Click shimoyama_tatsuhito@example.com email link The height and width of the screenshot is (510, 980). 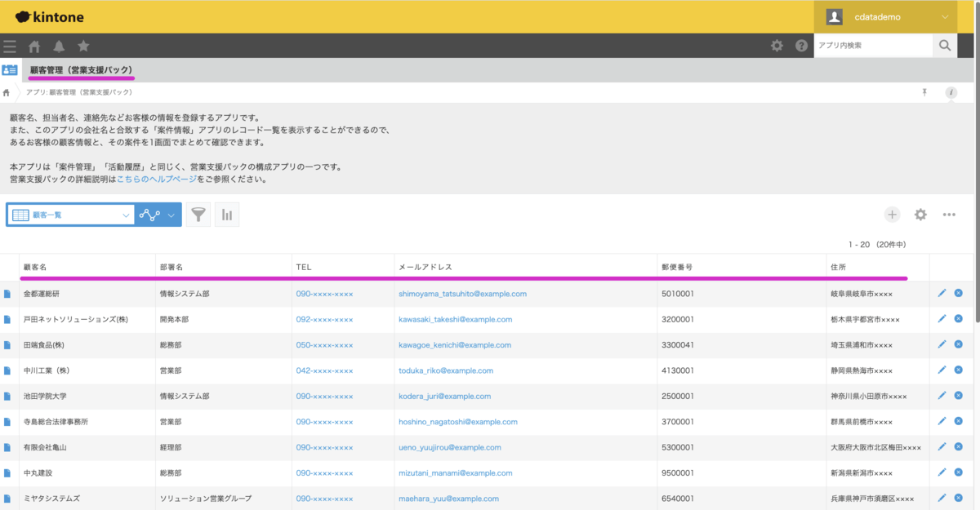tap(462, 294)
